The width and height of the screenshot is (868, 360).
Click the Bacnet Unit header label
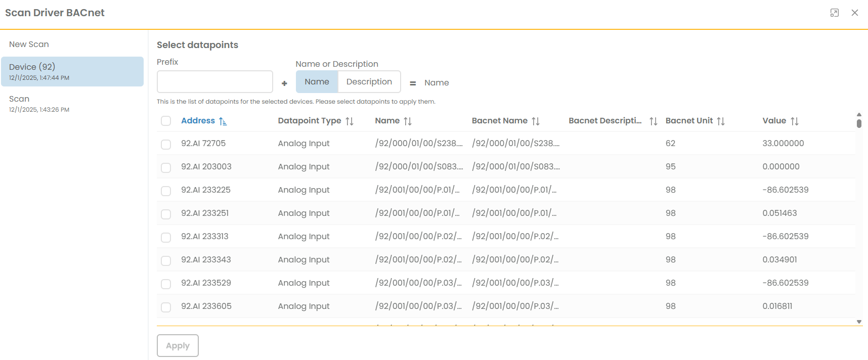tap(689, 121)
